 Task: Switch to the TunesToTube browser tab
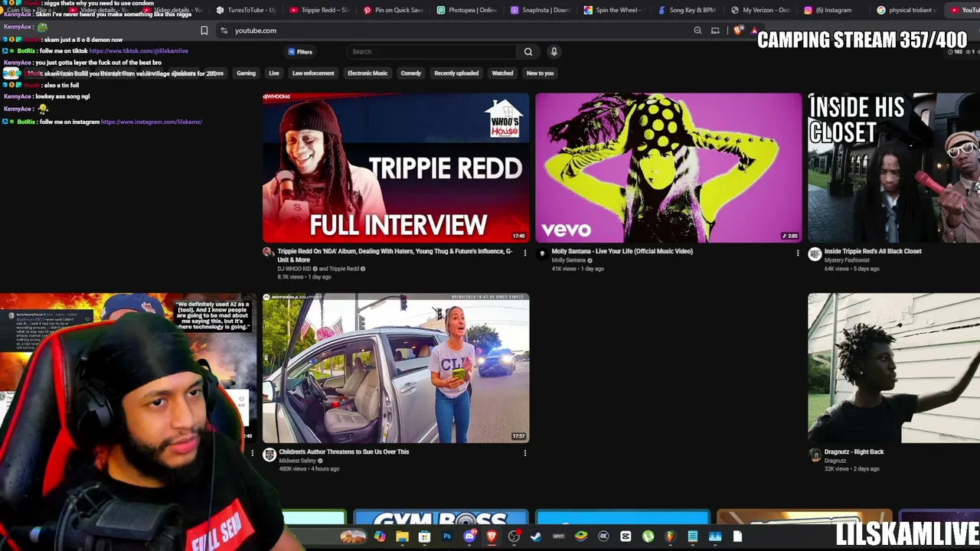[245, 10]
